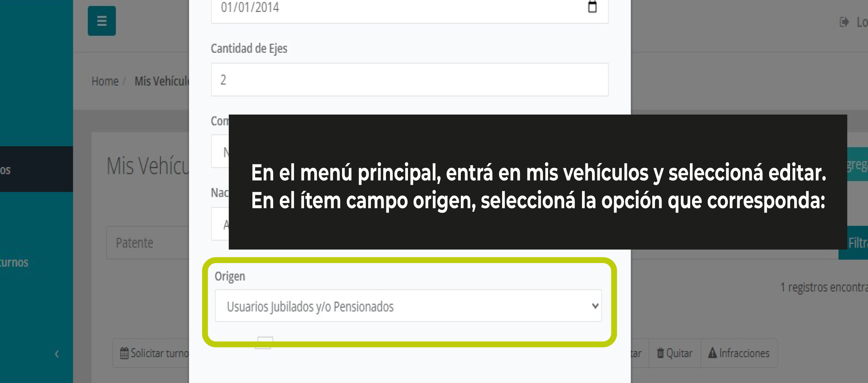Click the trash icon on Quitar
Viewport: 868px width, 383px height.
(x=660, y=353)
